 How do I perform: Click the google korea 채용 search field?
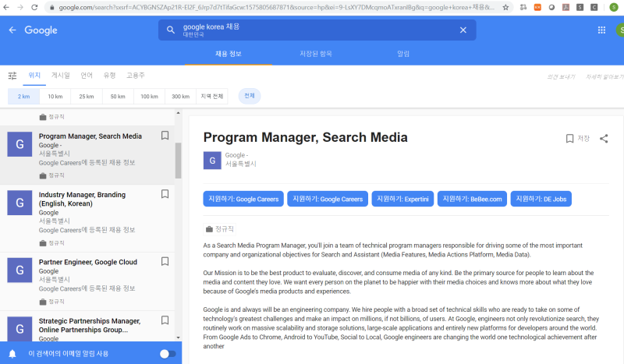coord(317,30)
